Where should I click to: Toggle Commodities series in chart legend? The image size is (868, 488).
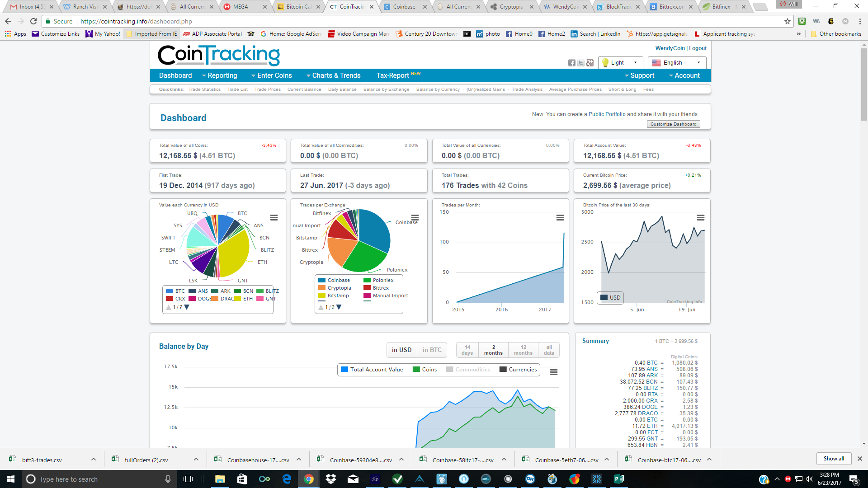click(x=468, y=370)
